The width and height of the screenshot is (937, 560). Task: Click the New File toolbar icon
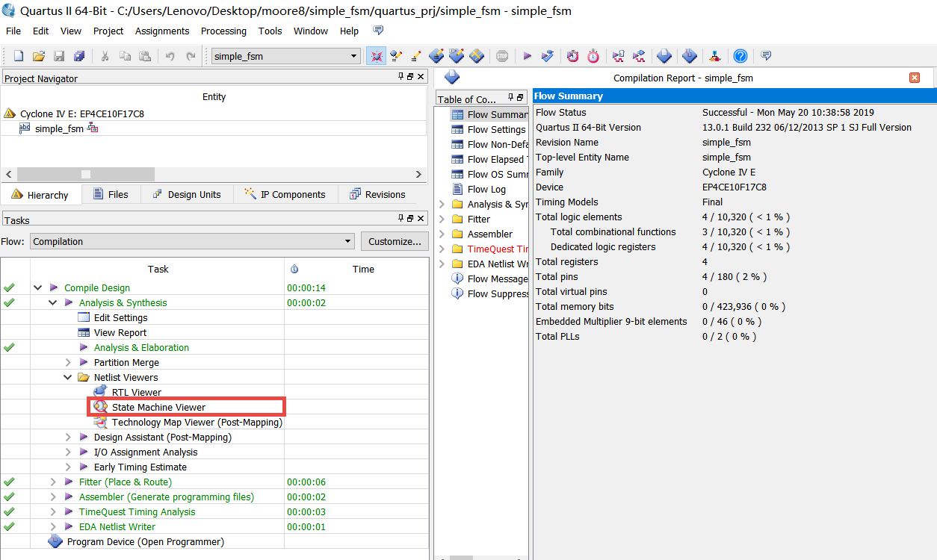click(19, 56)
